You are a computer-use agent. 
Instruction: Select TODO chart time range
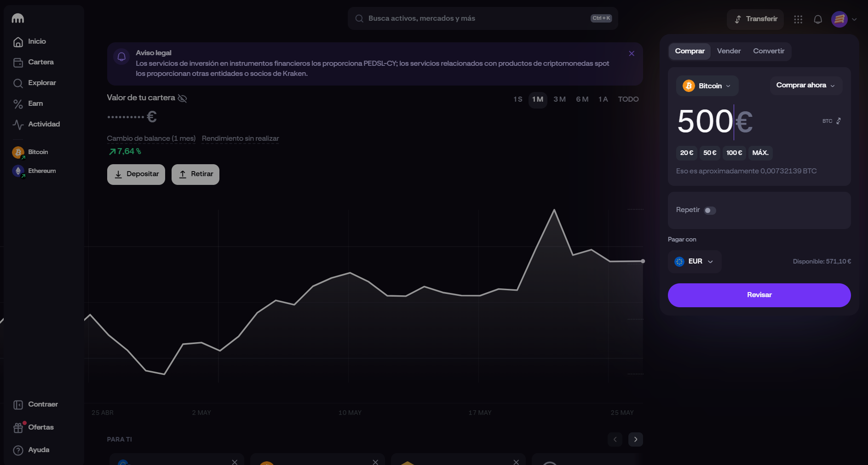(x=628, y=99)
